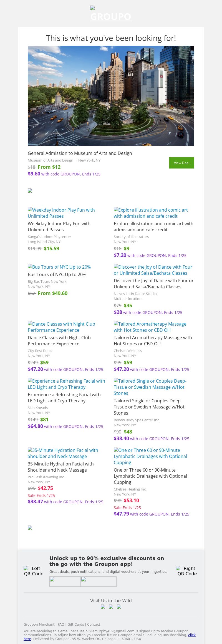
Task: Open Bus Tours of NYC link
Action: point(59,267)
